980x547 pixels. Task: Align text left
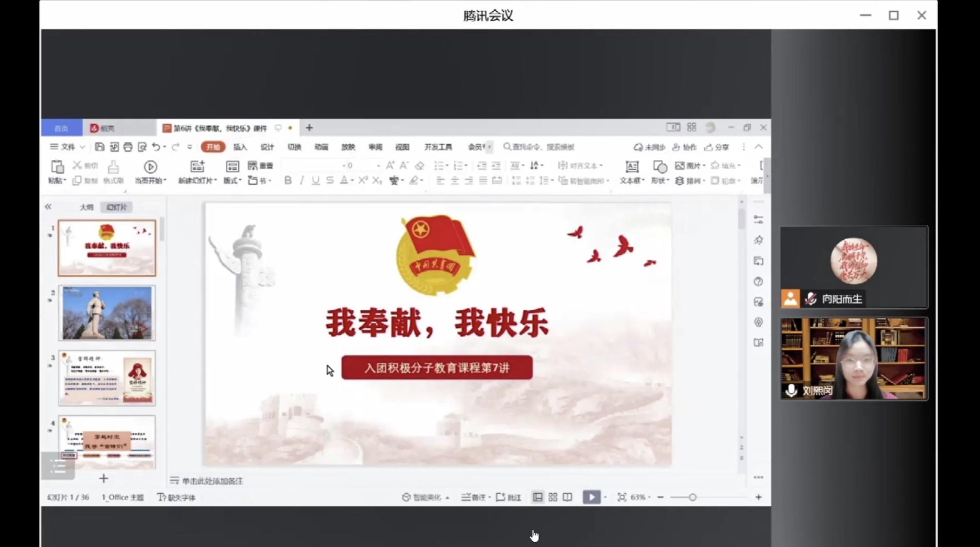[x=440, y=180]
